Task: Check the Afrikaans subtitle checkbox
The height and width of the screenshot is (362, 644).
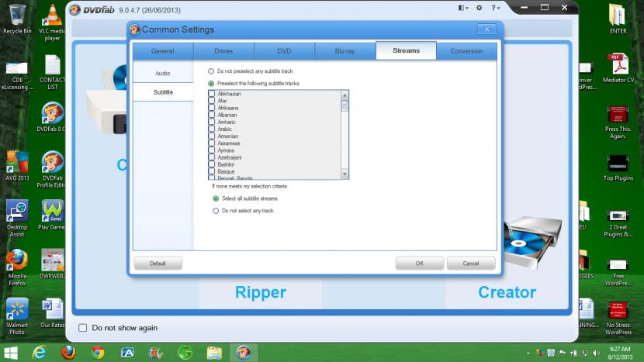Action: 212,108
